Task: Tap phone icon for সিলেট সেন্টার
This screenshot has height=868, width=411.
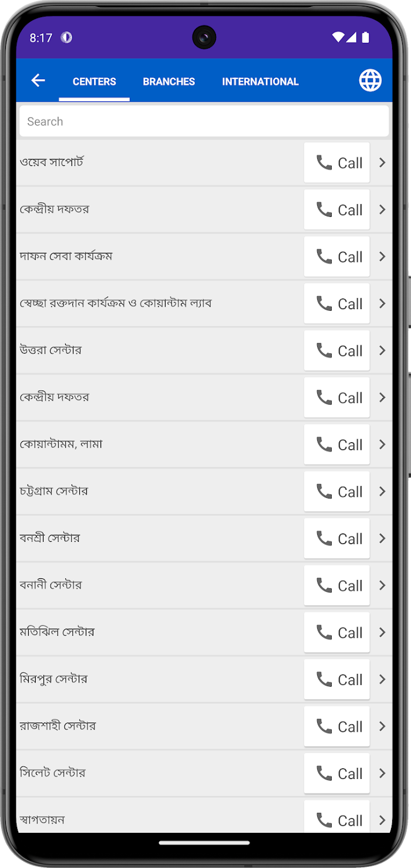Action: (x=324, y=773)
